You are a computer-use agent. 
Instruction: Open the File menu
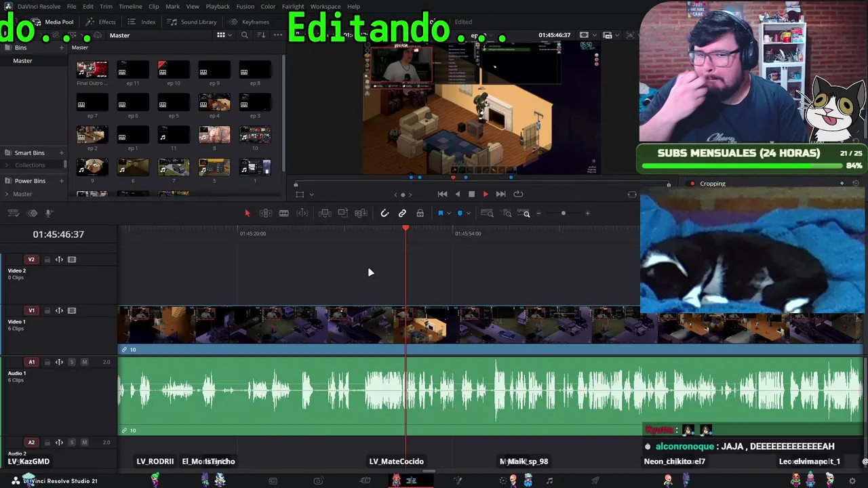tap(71, 6)
